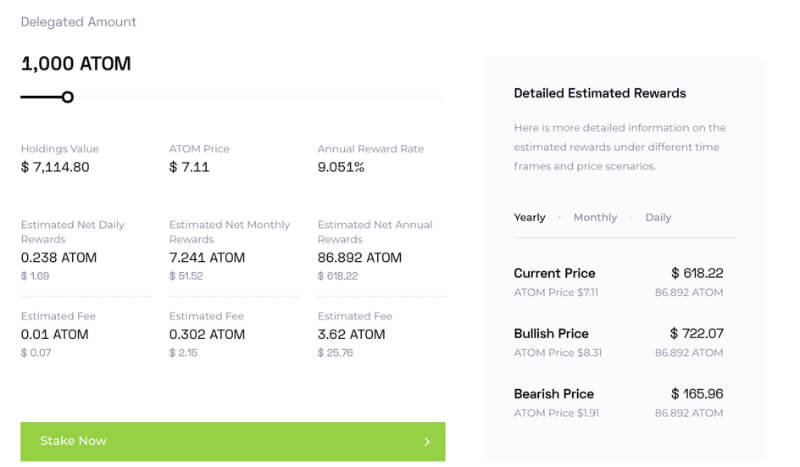Select the Holdings Value $7,114.80 figure
Image resolution: width=800 pixels, height=467 pixels.
click(55, 167)
